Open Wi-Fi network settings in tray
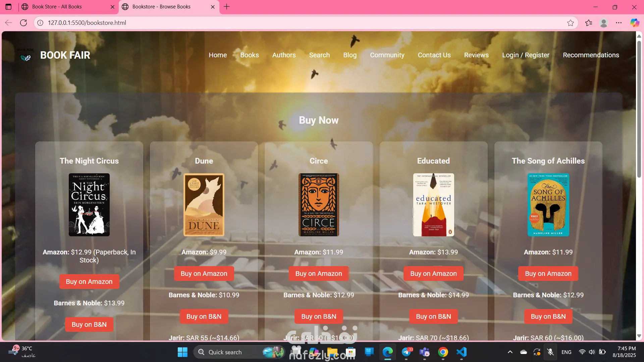Image resolution: width=644 pixels, height=362 pixels. pos(582,352)
